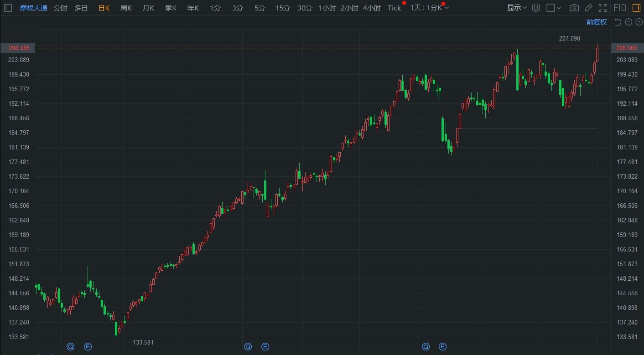The image size is (644, 355).
Task: Enter fullscreen chart mode
Action: coord(602,8)
